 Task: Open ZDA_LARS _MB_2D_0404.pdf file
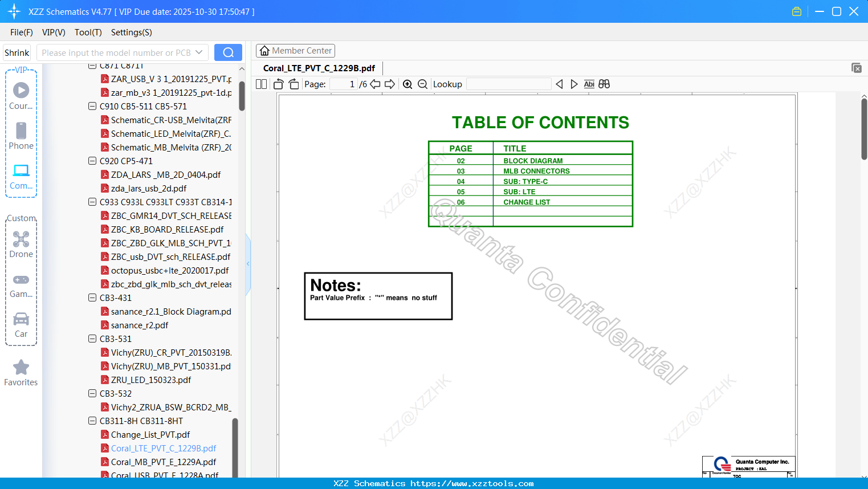[166, 175]
